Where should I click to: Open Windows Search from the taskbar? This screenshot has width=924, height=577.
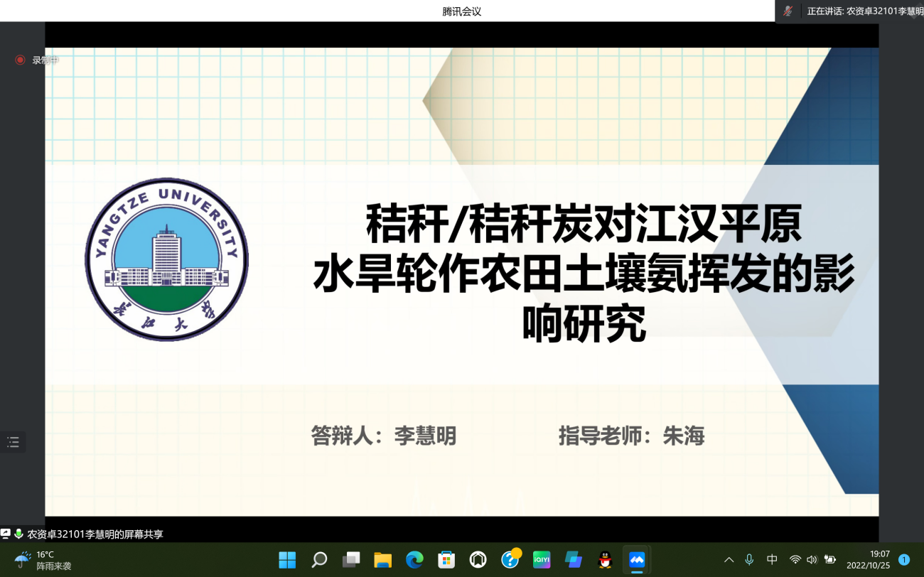(319, 560)
